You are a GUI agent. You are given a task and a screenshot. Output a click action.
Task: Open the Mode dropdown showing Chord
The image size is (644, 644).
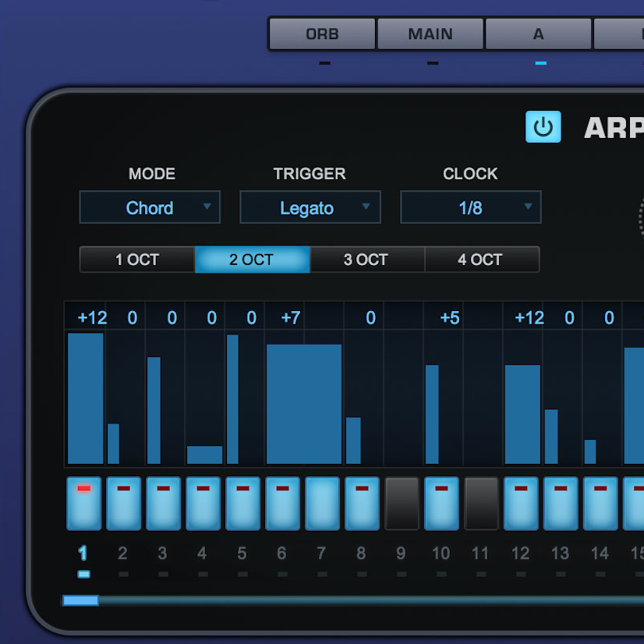(x=150, y=207)
